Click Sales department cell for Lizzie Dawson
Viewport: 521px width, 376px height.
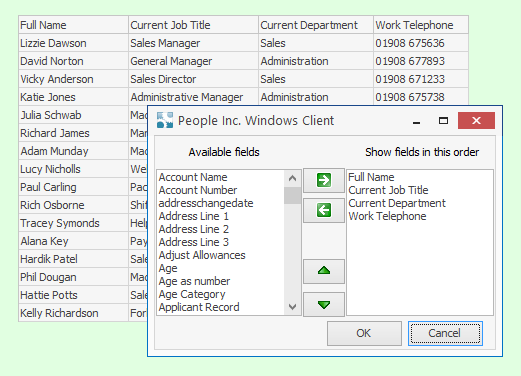[x=316, y=43]
